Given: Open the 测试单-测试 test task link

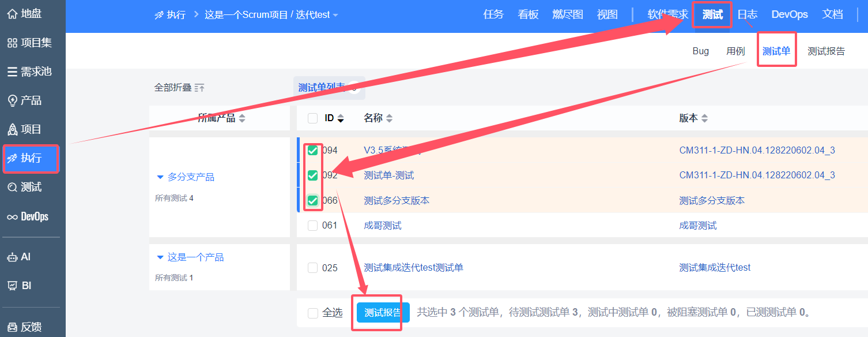Looking at the screenshot, I should tap(388, 175).
